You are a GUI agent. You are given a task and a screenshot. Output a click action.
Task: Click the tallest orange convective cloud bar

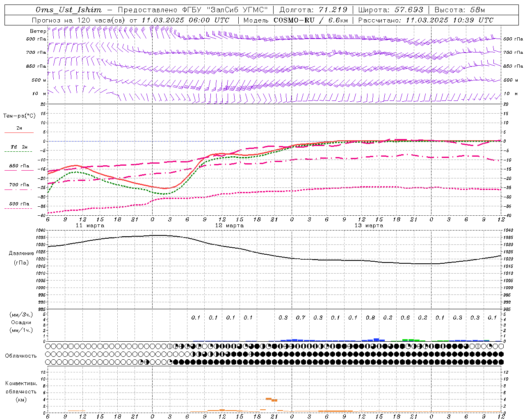(269, 399)
